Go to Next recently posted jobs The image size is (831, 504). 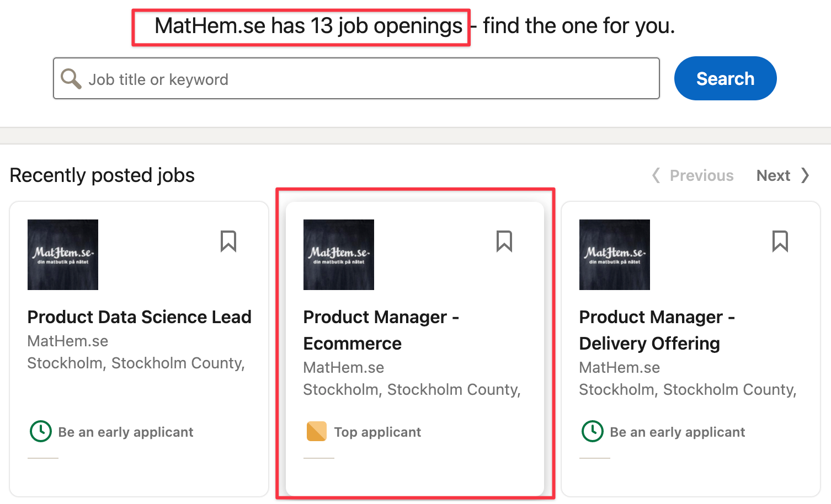783,175
